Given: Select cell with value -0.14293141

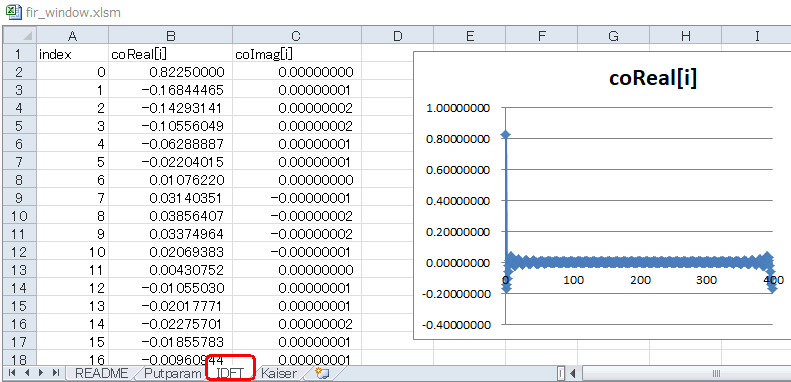Looking at the screenshot, I should point(171,108).
